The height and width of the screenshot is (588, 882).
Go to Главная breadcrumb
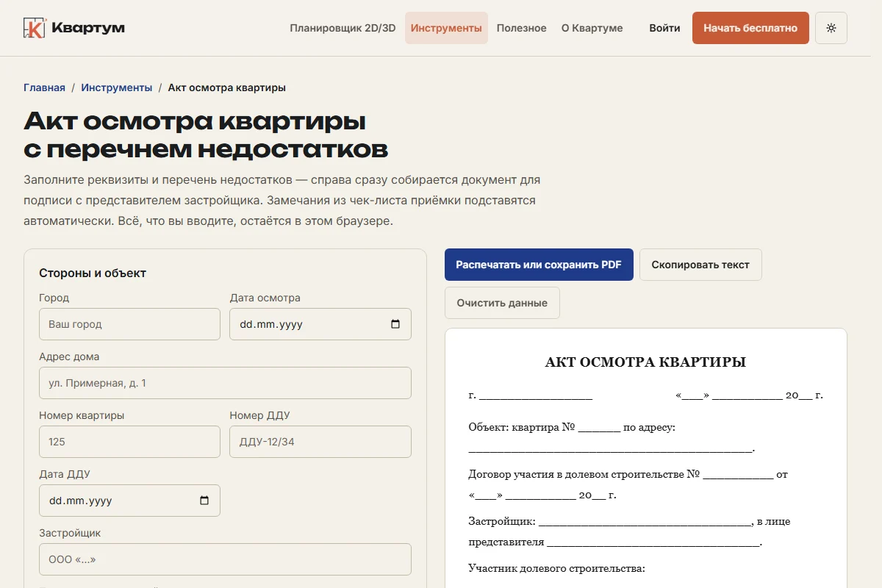coord(44,87)
